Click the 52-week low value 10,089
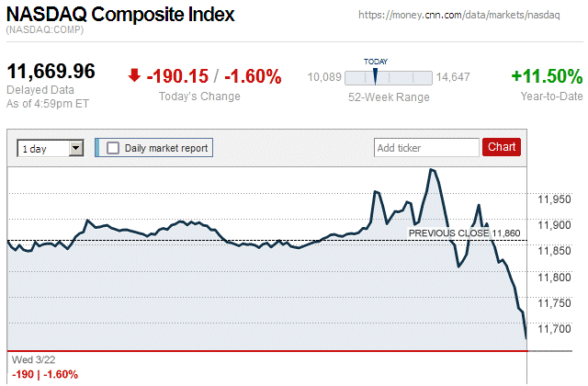This screenshot has height=386, width=588. (324, 77)
